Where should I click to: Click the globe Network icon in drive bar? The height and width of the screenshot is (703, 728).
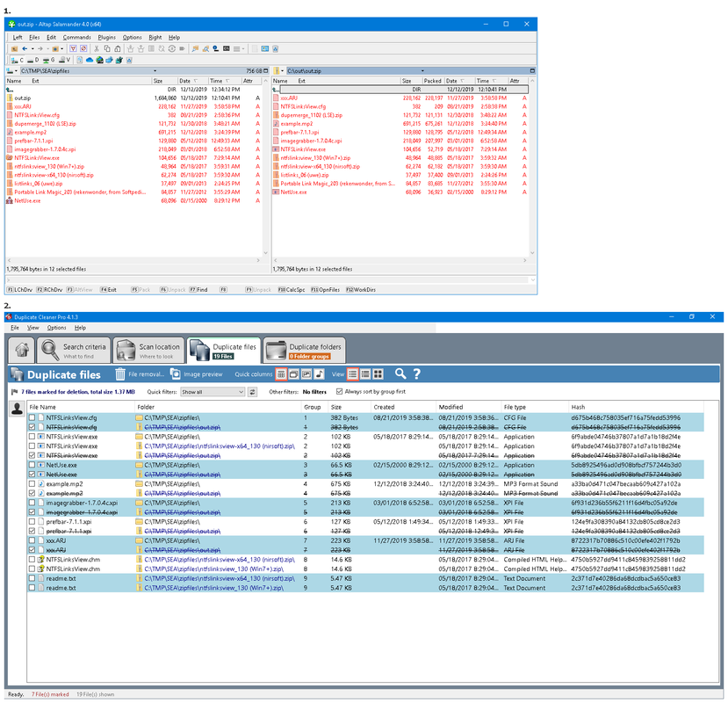click(x=99, y=60)
